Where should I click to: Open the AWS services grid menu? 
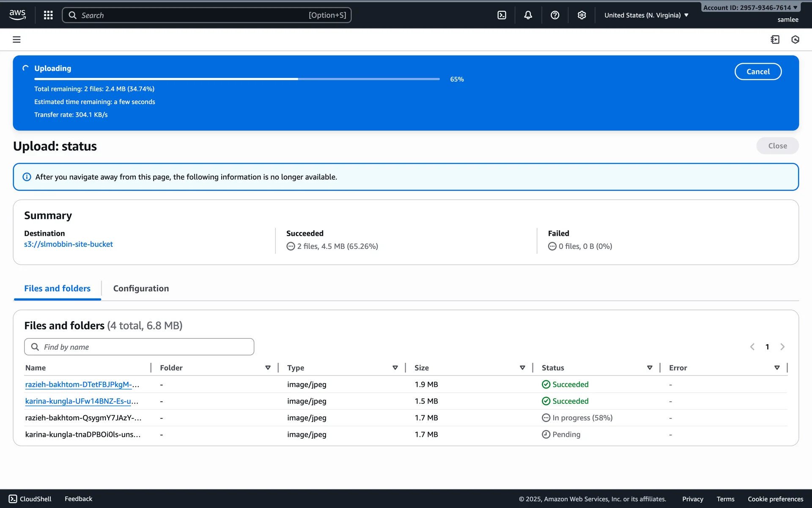[x=48, y=15]
